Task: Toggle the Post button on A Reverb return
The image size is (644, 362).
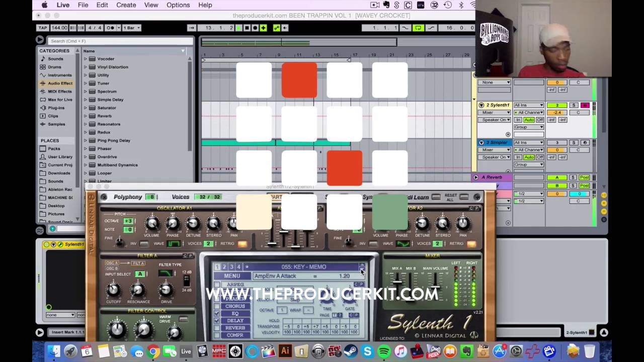Action: coord(584,177)
